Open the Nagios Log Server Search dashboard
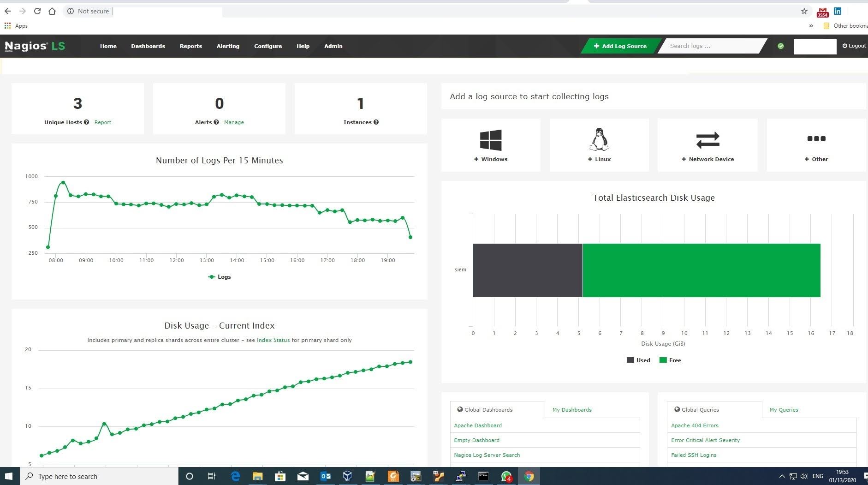 [x=487, y=455]
